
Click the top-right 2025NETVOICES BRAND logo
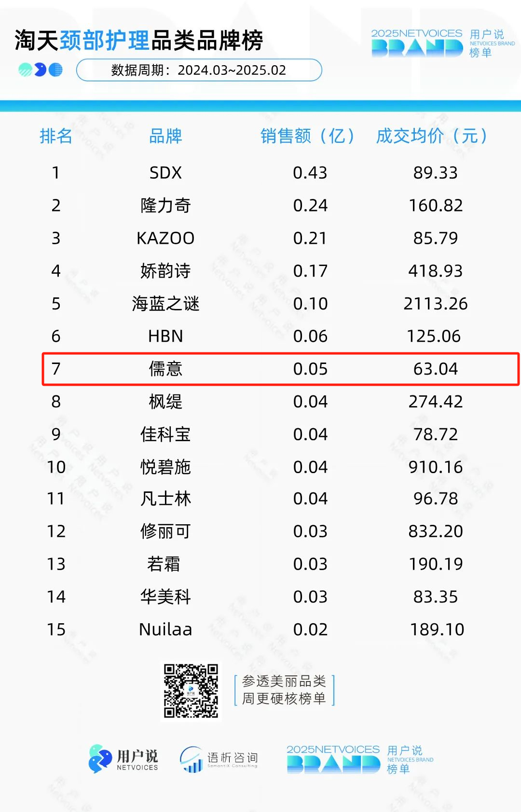(x=442, y=43)
